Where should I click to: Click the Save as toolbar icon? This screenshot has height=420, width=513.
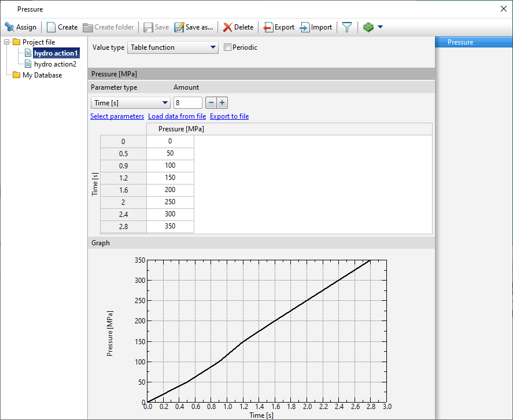tap(179, 27)
